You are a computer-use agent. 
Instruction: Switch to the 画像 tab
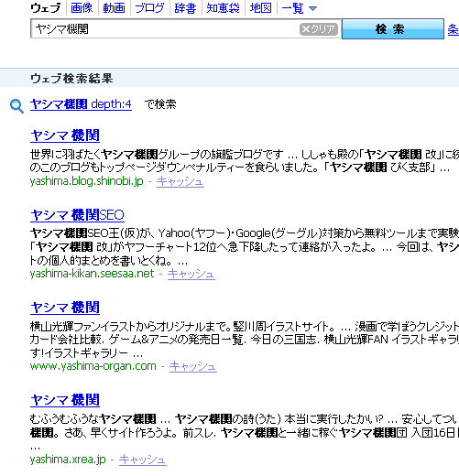click(82, 8)
